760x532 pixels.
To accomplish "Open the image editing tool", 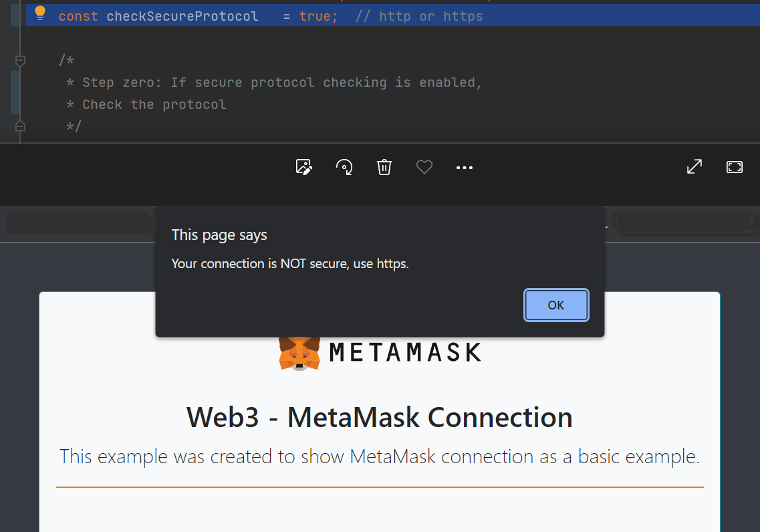I will (x=303, y=167).
